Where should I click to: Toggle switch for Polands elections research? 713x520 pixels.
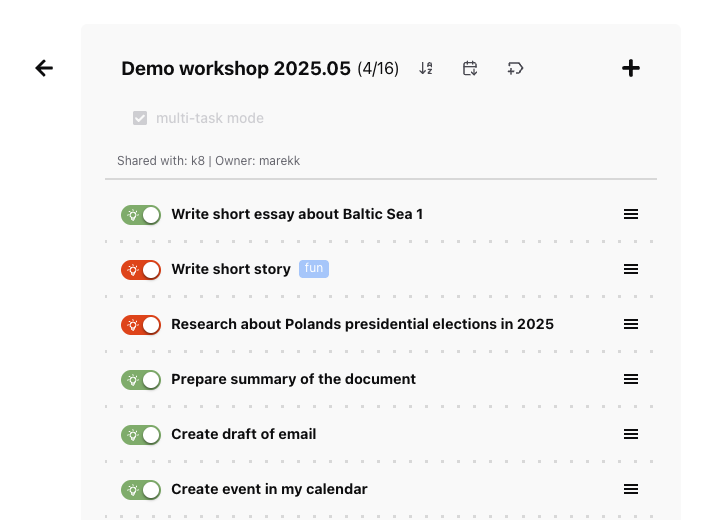point(141,325)
